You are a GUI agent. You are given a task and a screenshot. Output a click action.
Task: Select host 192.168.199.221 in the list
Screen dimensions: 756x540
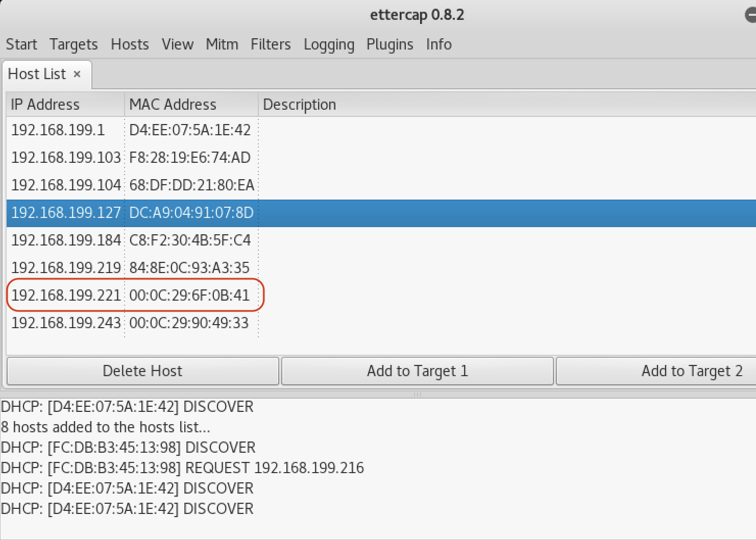tap(66, 296)
